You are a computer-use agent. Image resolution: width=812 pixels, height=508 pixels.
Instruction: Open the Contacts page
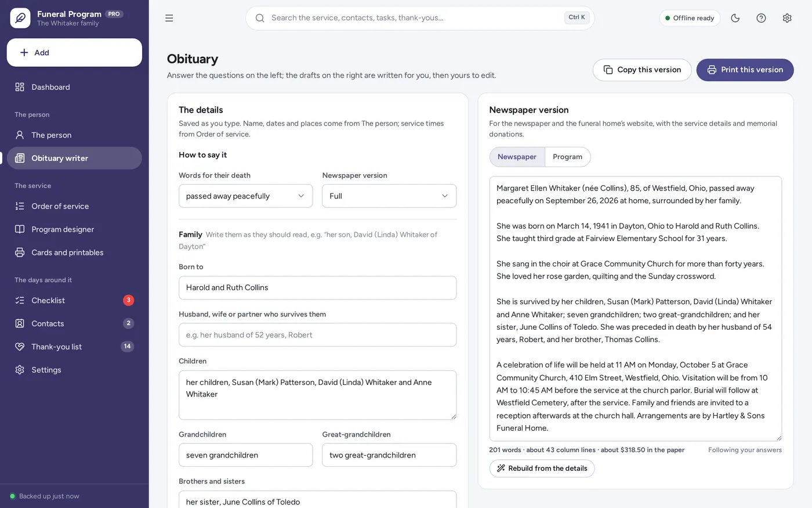coord(74,323)
